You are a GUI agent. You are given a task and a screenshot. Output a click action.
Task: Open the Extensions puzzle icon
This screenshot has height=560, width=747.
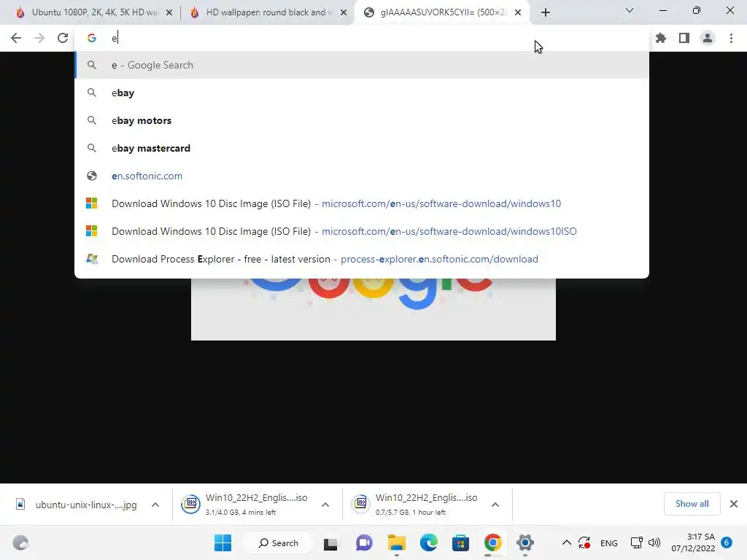(x=661, y=38)
